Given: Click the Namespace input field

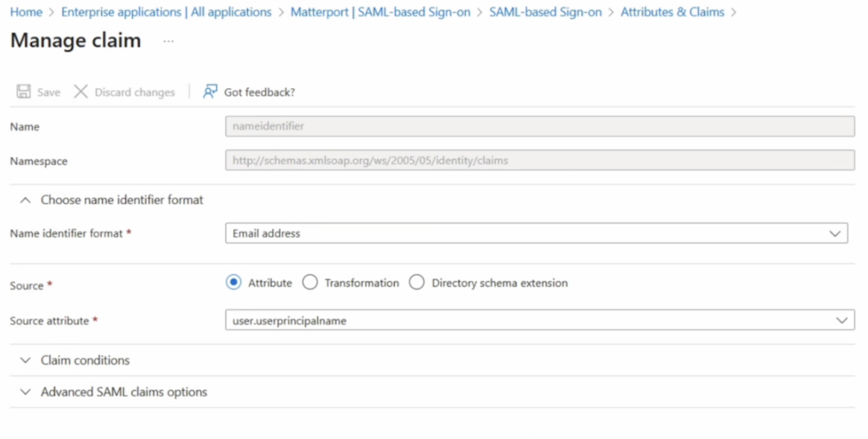Looking at the screenshot, I should (491, 160).
